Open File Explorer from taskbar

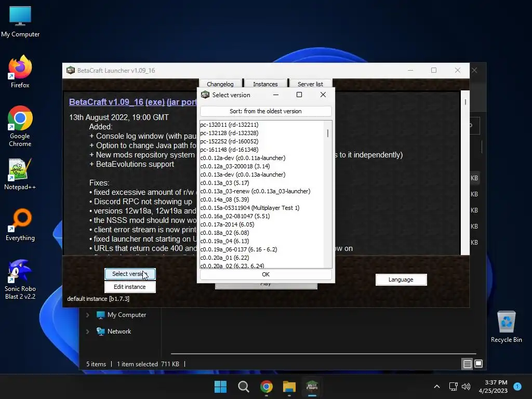coord(289,387)
